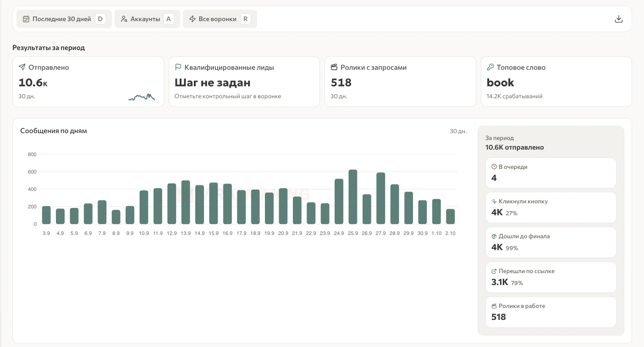This screenshot has height=347, width=644.
Task: Click the '99%' value under 'Дошли до финала'
Action: tap(512, 248)
